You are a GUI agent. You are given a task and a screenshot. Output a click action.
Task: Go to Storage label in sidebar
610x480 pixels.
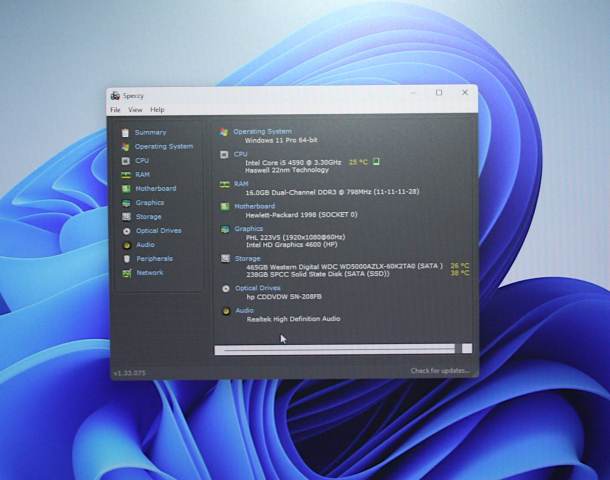coord(148,217)
